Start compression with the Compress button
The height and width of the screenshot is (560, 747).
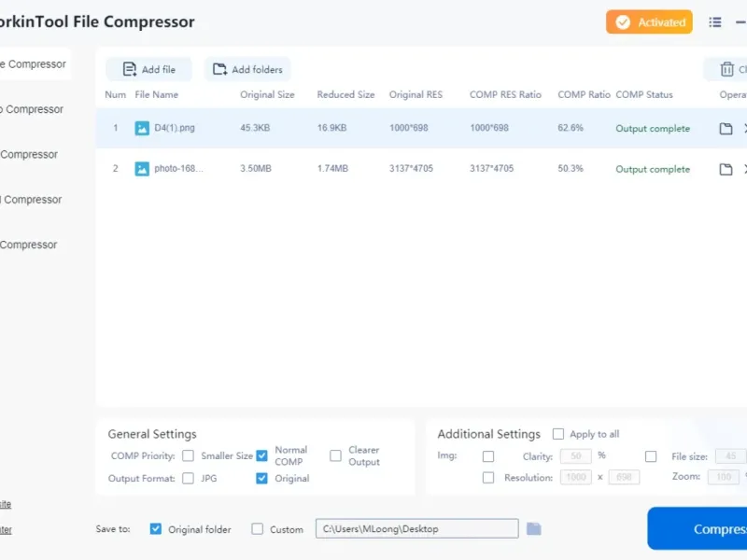pyautogui.click(x=697, y=528)
